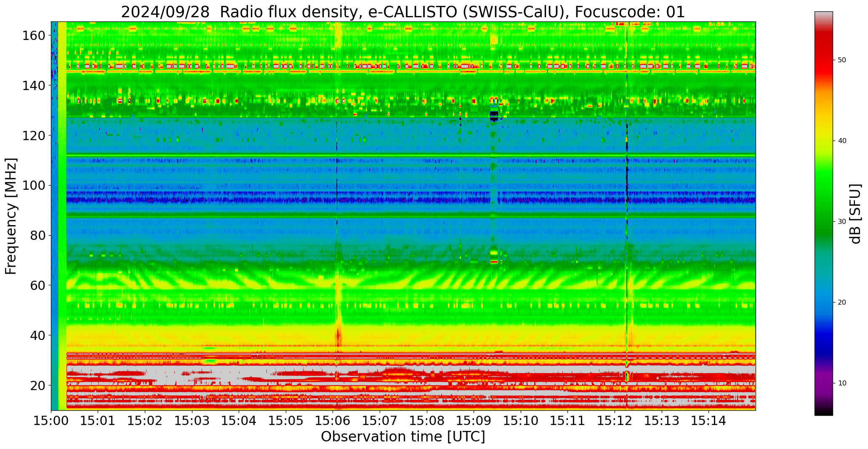The image size is (868, 449).
Task: Click the 15:03 time tick label
Action: point(192,420)
